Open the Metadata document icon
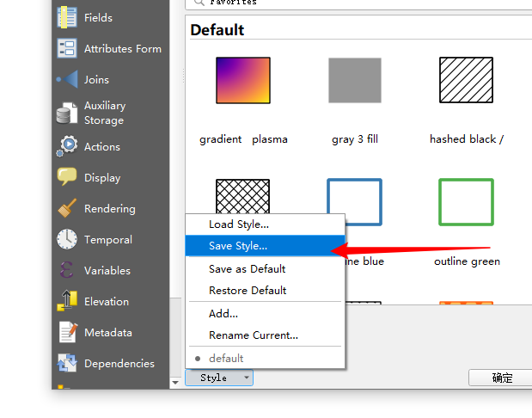 [68, 332]
